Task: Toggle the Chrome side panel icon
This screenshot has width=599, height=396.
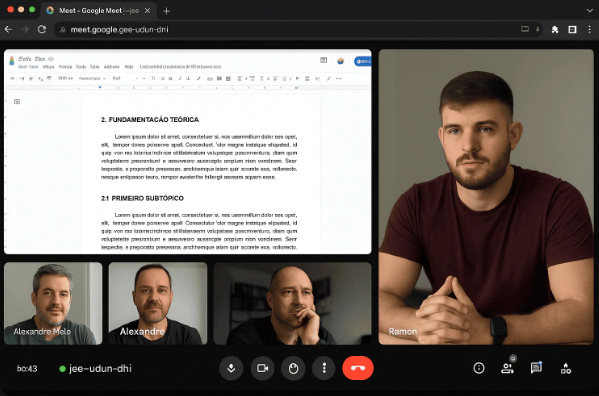Action: (x=572, y=29)
